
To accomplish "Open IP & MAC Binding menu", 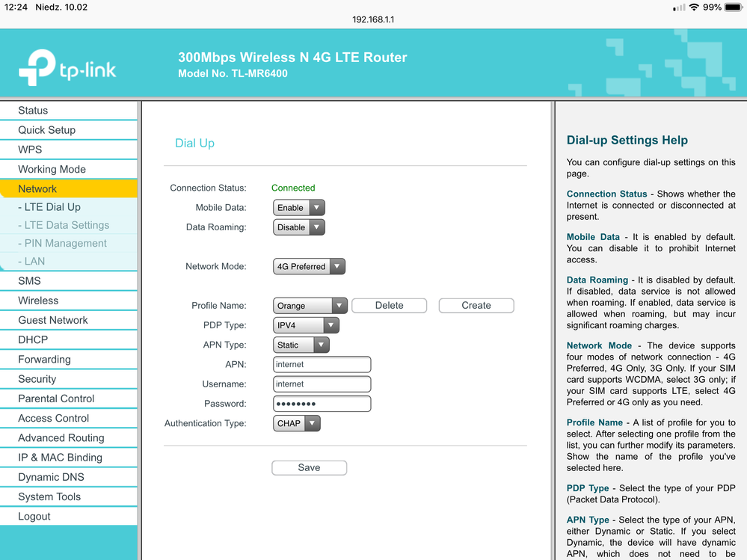I will (69, 458).
